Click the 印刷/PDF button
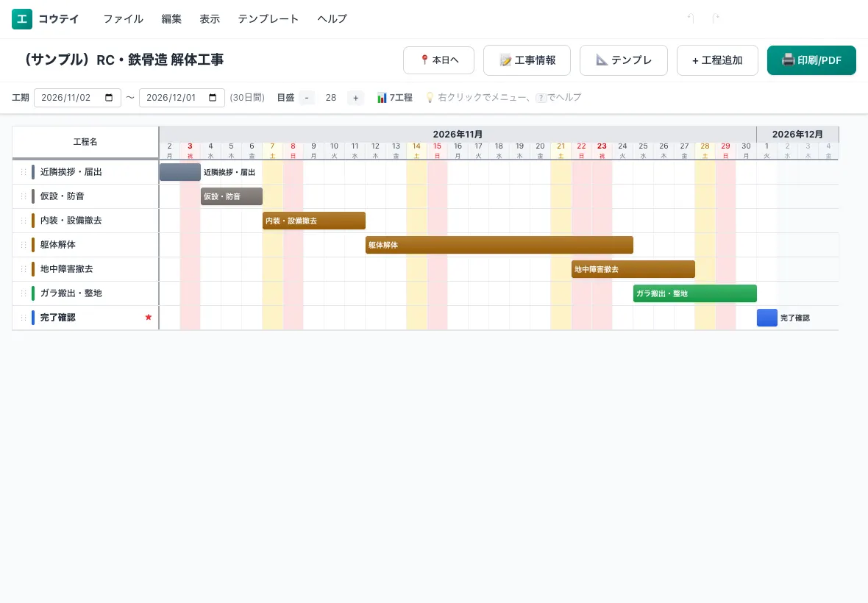This screenshot has height=603, width=868. (811, 60)
